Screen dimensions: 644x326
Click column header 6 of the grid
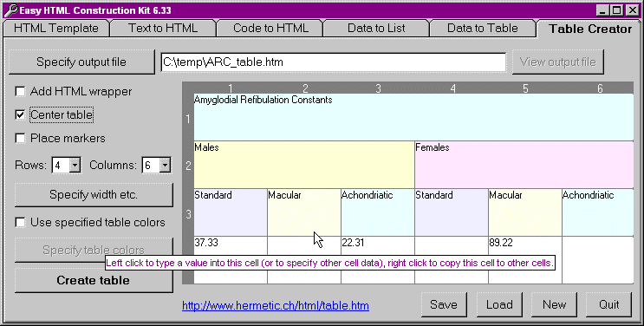click(x=600, y=88)
